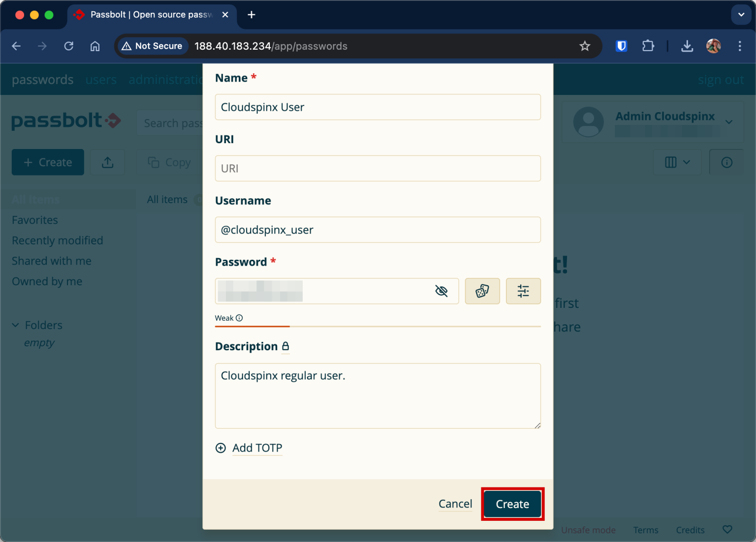Show the password with the eye toggle
Screen dimensions: 756x542
point(441,291)
